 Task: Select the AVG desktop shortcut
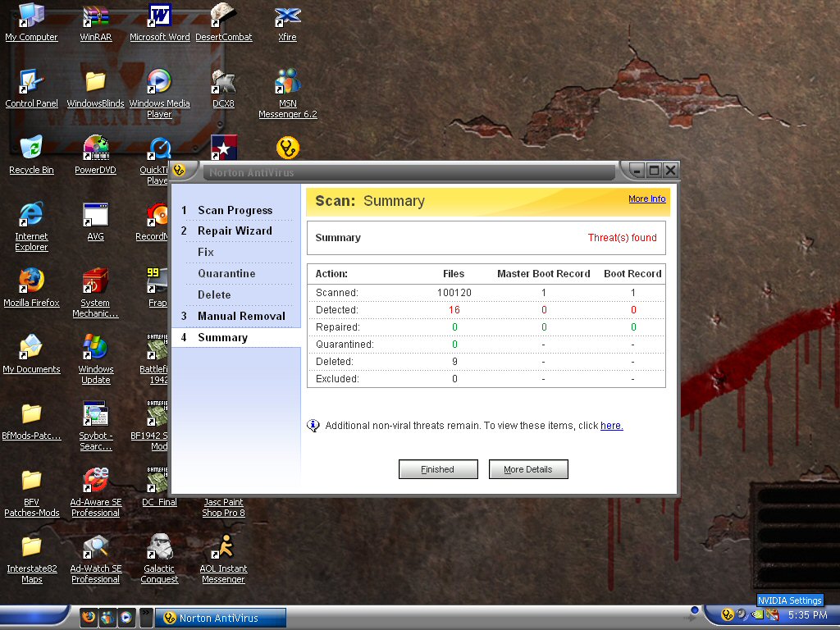click(95, 221)
